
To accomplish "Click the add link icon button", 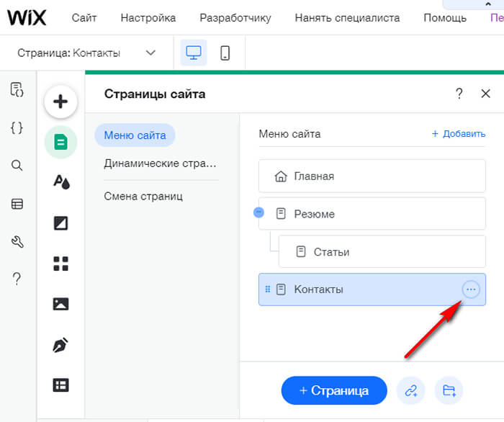I will point(411,390).
